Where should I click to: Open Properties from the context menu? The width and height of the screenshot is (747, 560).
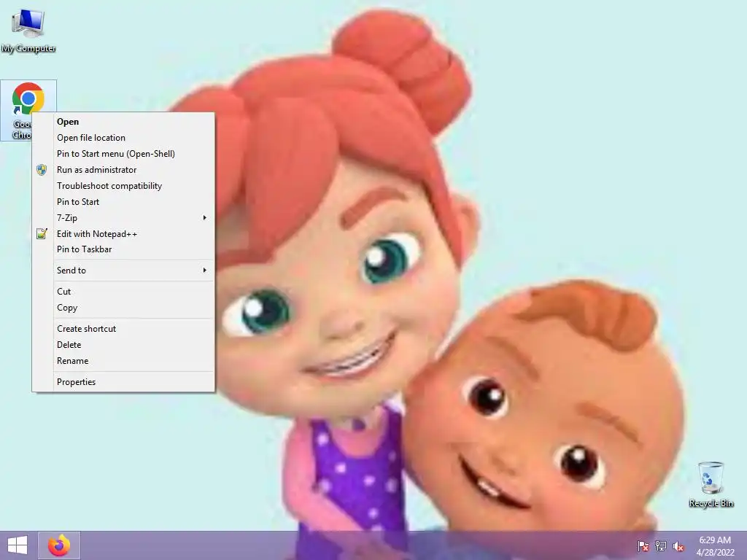coord(123,382)
